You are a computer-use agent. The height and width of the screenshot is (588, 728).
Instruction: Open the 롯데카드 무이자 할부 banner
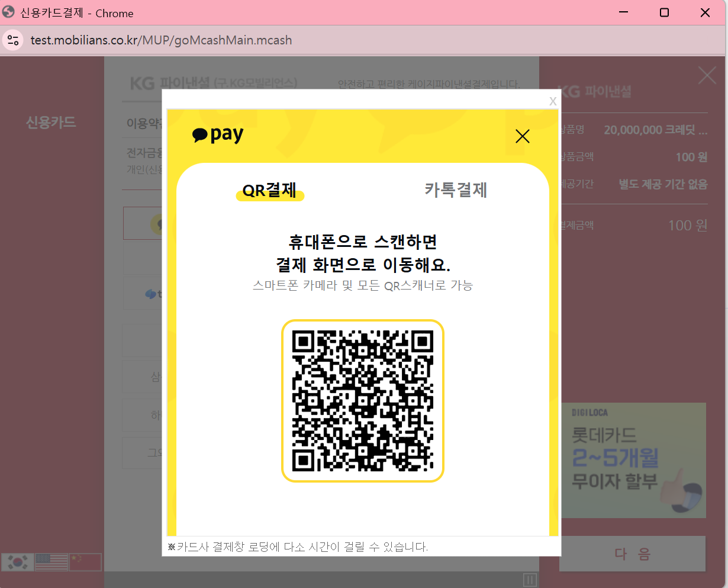point(633,461)
